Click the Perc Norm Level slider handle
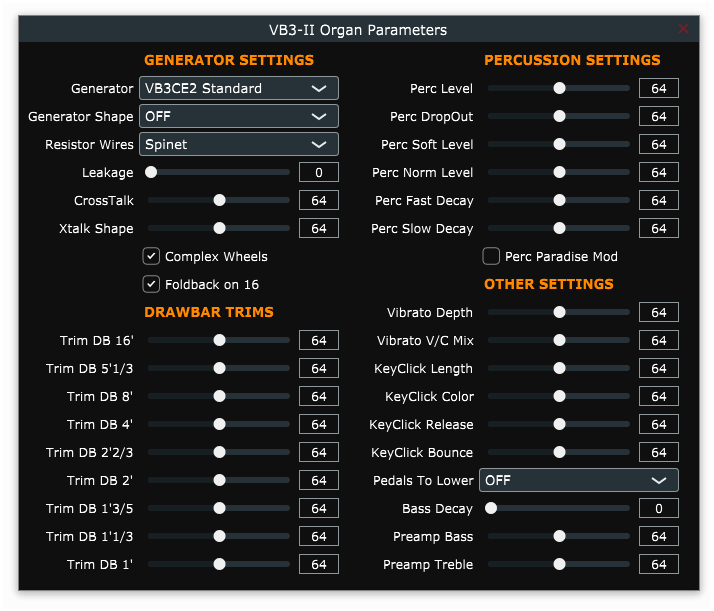714x611 pixels. point(559,173)
